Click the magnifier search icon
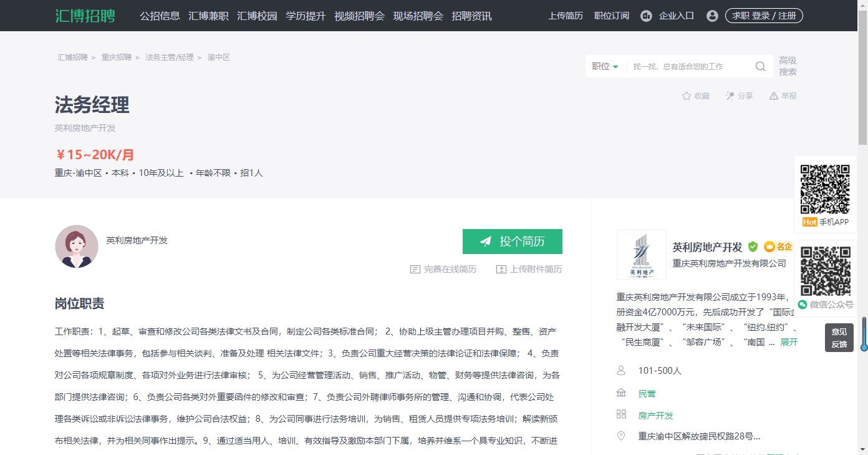 [761, 66]
